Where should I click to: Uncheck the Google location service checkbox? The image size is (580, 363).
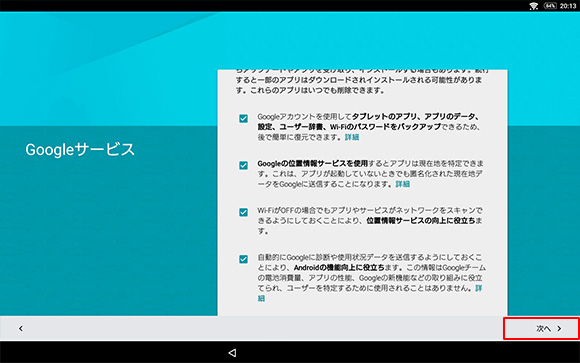tap(243, 165)
